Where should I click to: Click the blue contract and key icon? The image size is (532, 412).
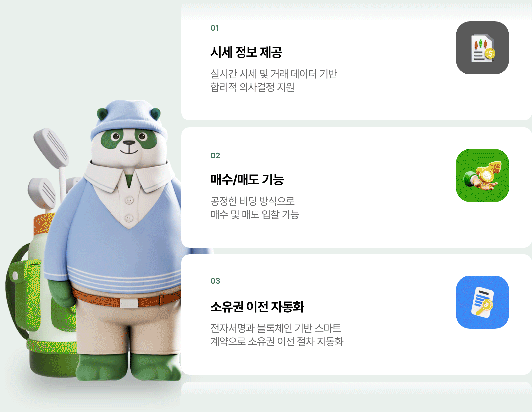tap(482, 302)
